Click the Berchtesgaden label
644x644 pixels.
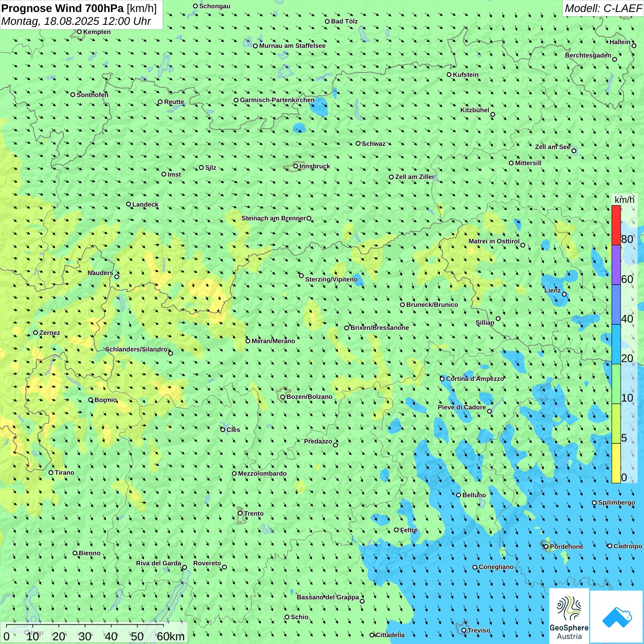(588, 55)
